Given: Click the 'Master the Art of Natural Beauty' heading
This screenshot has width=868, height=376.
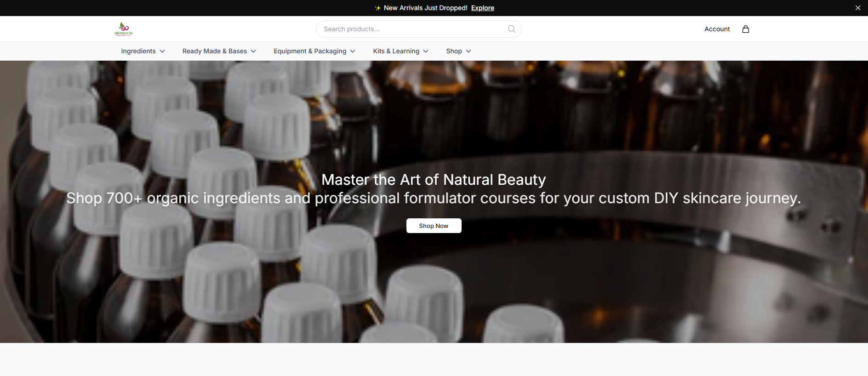Looking at the screenshot, I should coord(434,179).
